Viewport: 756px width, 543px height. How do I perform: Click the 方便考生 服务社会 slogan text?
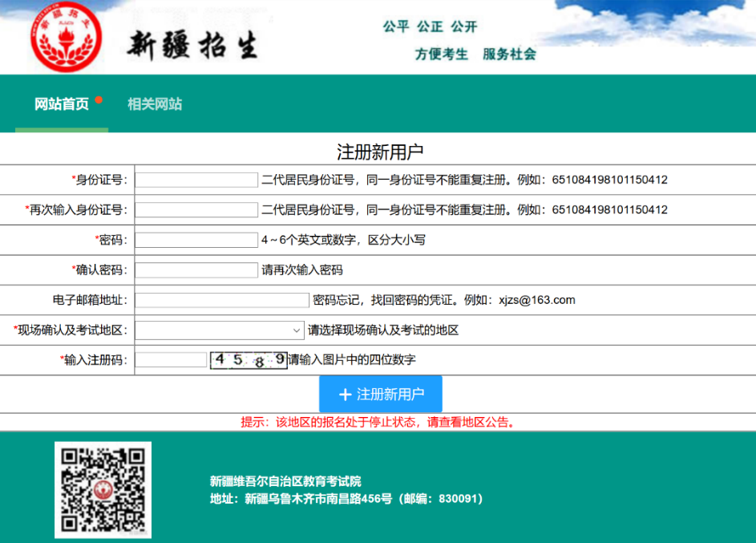point(475,55)
